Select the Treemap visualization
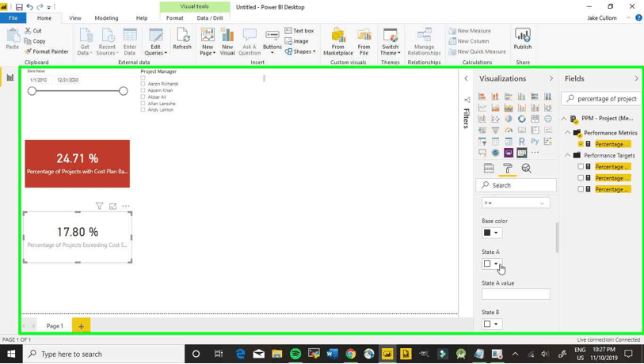 [535, 119]
